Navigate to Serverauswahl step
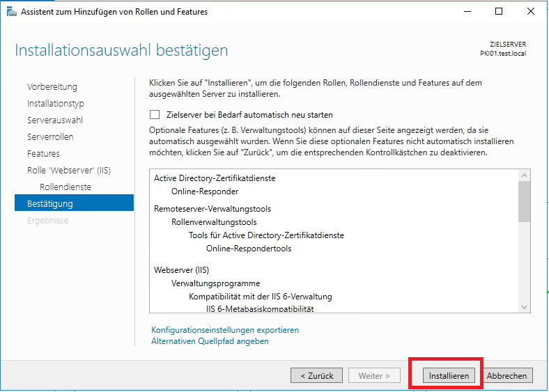 [x=55, y=120]
